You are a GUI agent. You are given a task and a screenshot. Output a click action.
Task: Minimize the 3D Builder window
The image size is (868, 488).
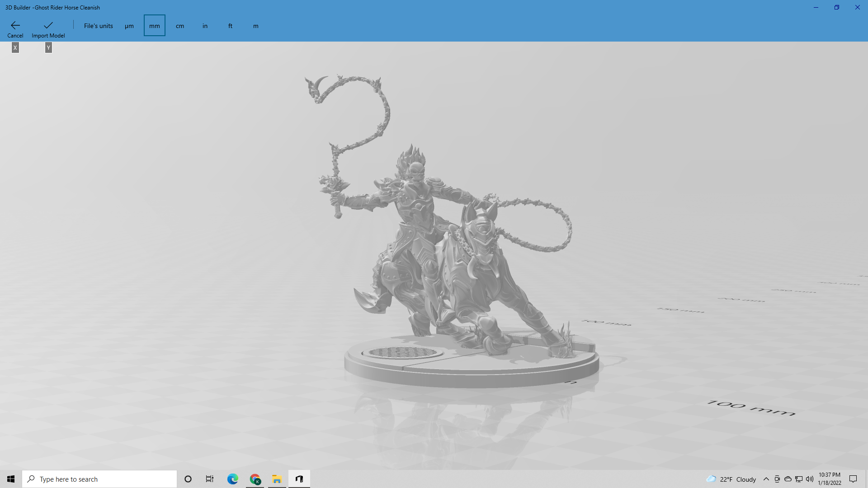click(x=816, y=7)
